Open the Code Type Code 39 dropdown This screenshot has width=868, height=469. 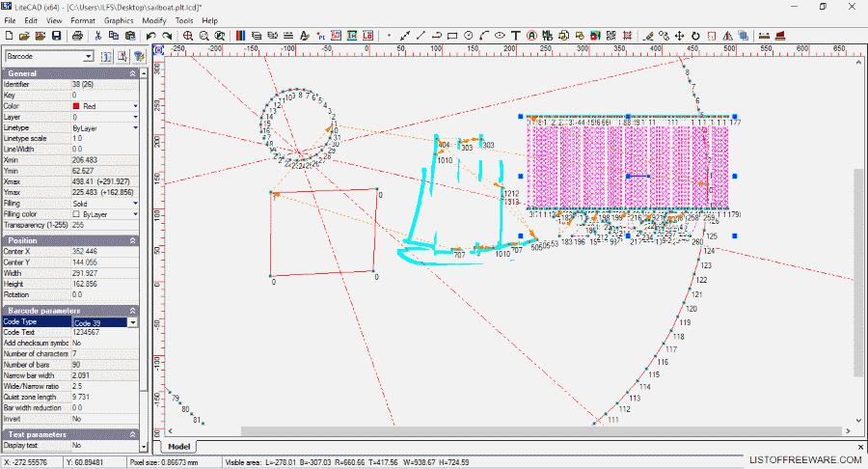point(133,322)
